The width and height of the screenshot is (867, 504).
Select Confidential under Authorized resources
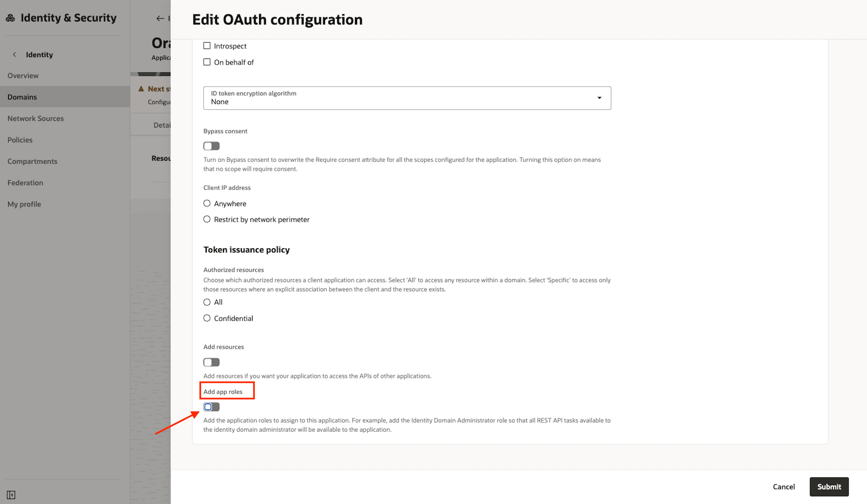click(207, 318)
